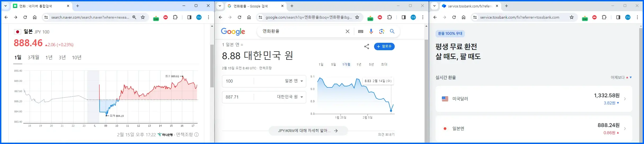Select 5일 range on Google chart
644x144 pixels.
(334, 65)
